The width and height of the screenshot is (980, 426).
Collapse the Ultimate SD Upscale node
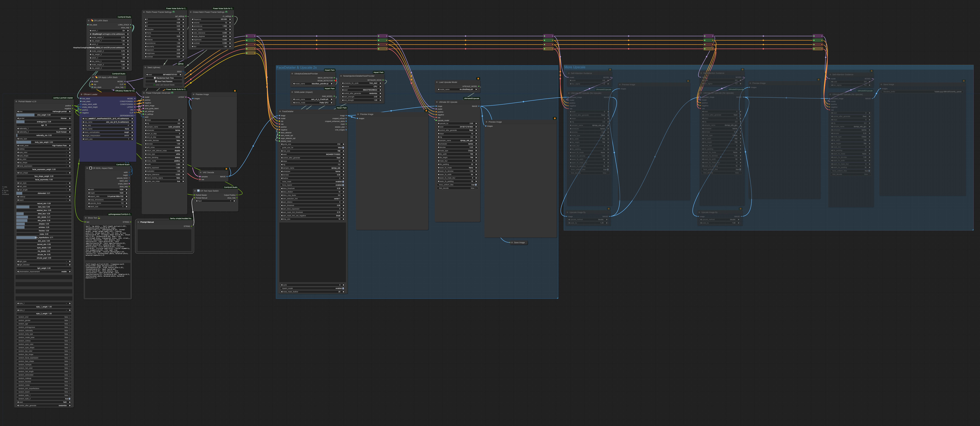(x=437, y=102)
